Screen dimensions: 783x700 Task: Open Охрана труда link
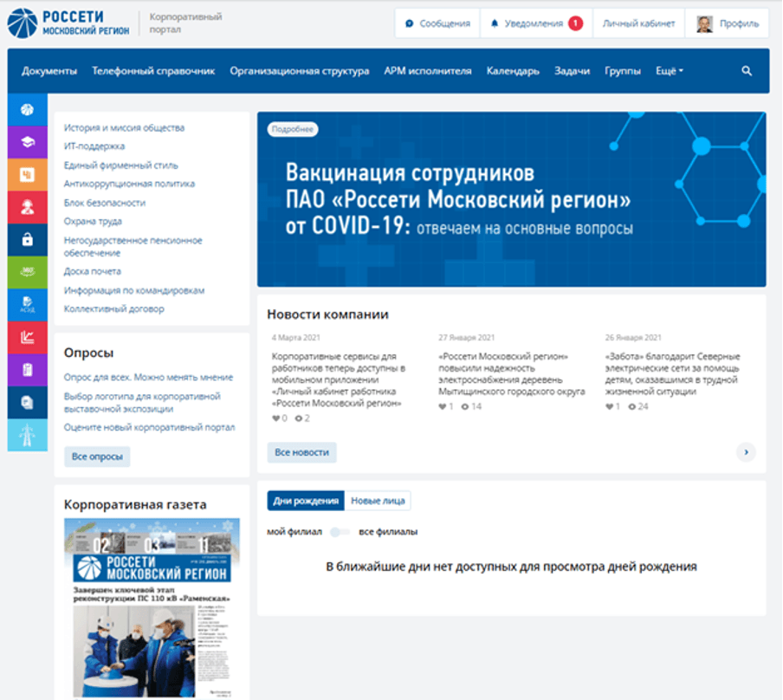(93, 221)
